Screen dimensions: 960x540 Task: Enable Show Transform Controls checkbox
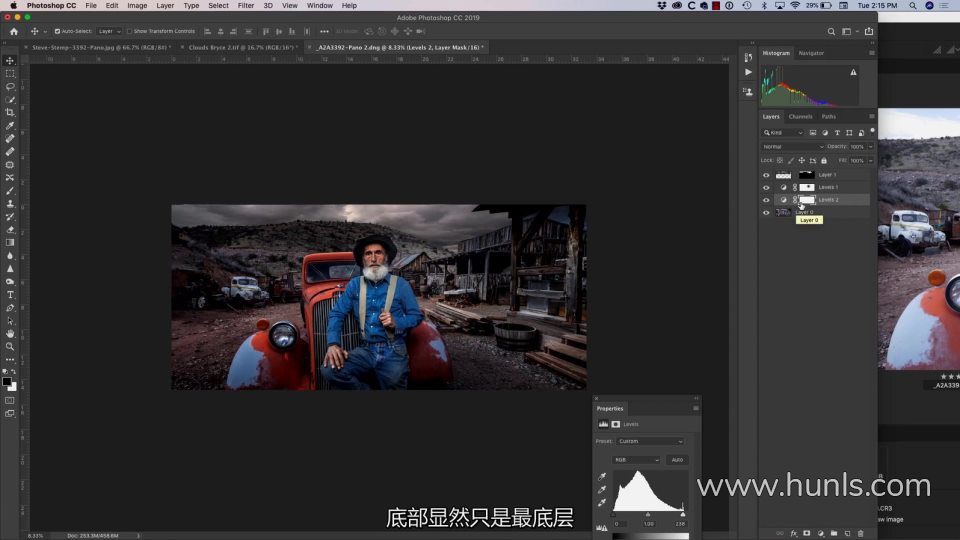pos(129,31)
